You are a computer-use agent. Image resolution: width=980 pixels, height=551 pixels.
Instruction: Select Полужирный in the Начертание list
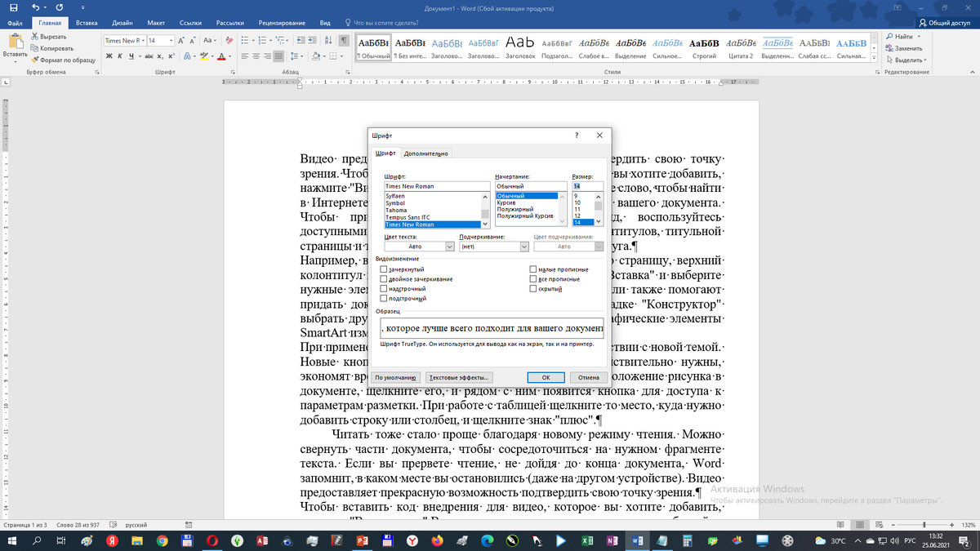coord(515,210)
